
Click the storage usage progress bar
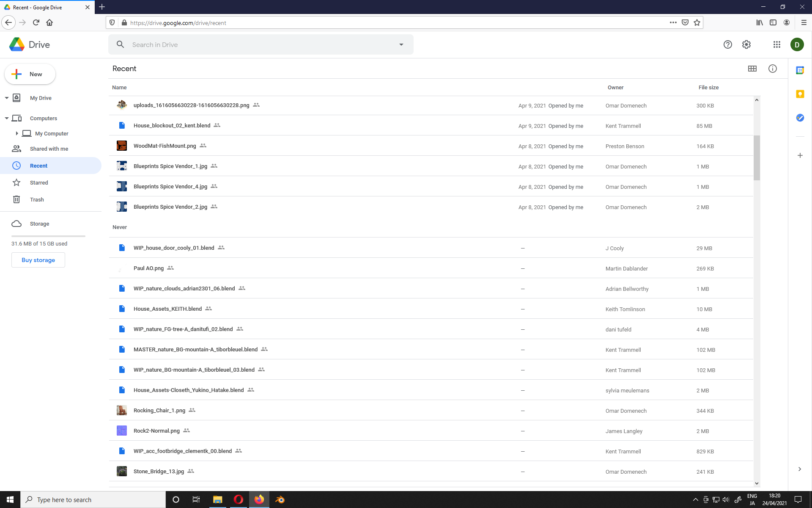coord(48,236)
